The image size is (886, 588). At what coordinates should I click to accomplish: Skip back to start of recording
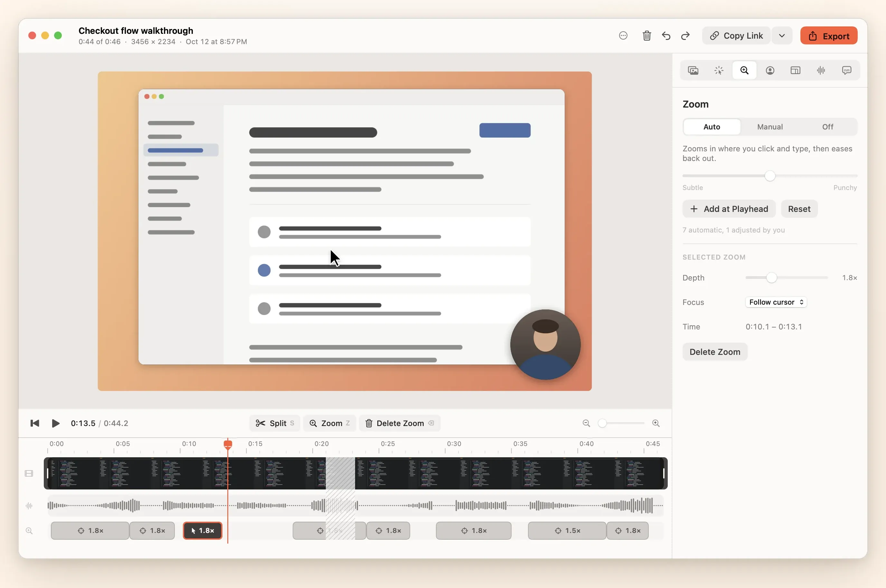(34, 423)
